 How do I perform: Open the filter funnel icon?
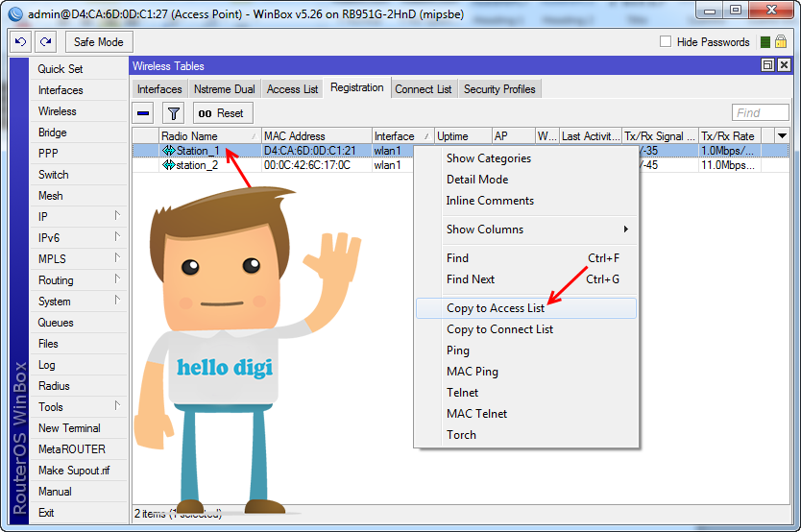tap(174, 112)
